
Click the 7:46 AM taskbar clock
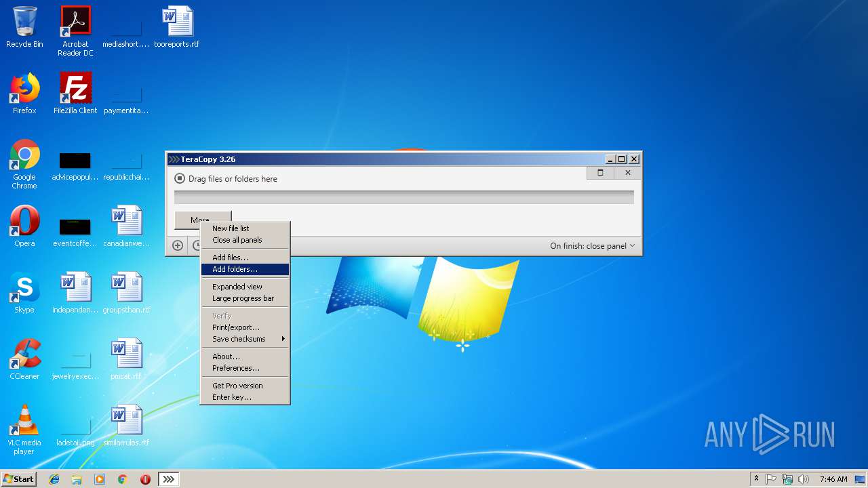tap(833, 479)
